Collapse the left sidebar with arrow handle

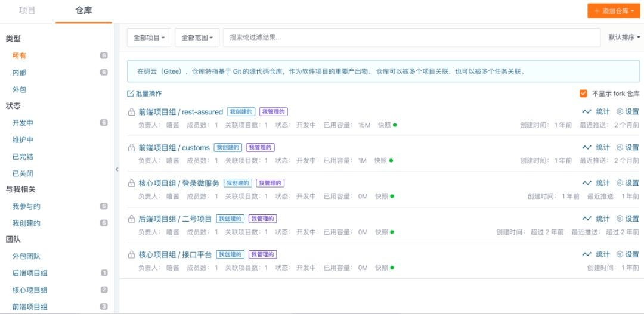click(116, 169)
